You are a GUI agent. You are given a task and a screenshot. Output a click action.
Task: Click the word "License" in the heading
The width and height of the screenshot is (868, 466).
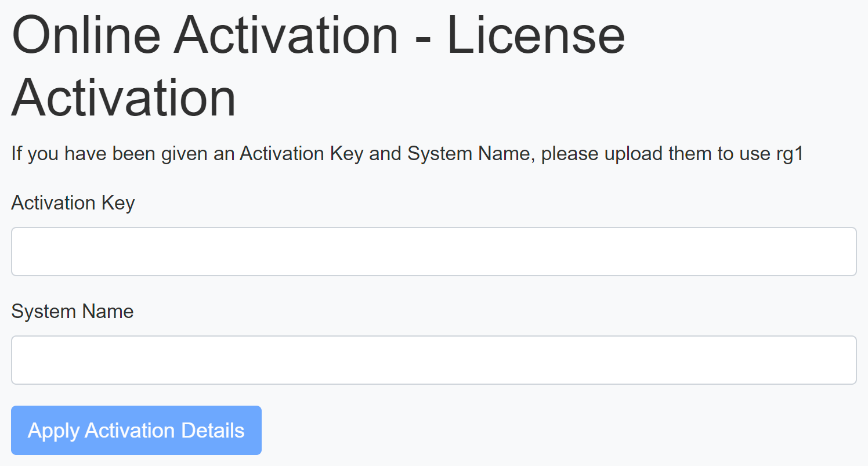tap(536, 35)
